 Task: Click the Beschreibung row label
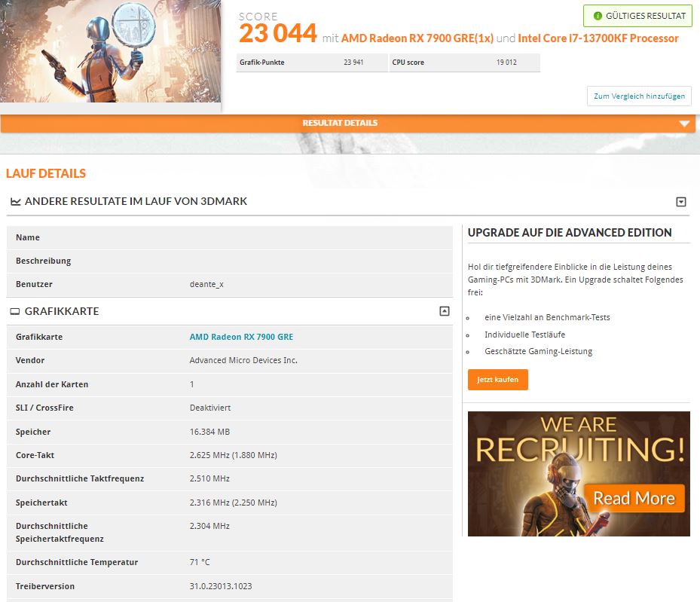tap(43, 261)
